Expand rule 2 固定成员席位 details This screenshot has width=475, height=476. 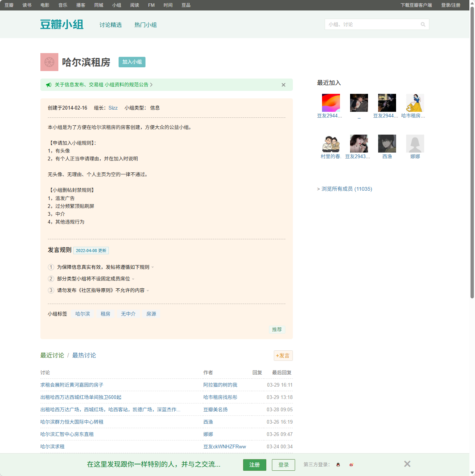click(x=134, y=279)
